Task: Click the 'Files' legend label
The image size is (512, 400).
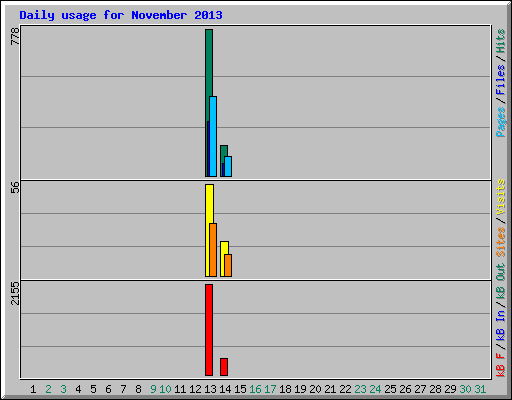Action: (x=501, y=80)
